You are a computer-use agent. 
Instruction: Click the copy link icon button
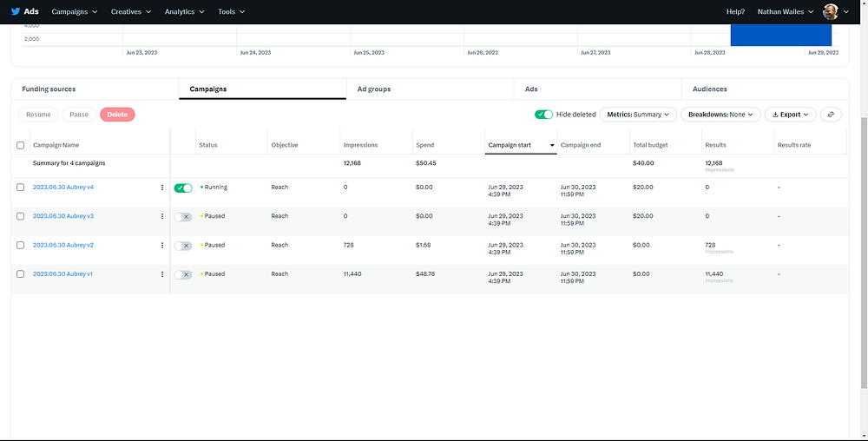[831, 115]
